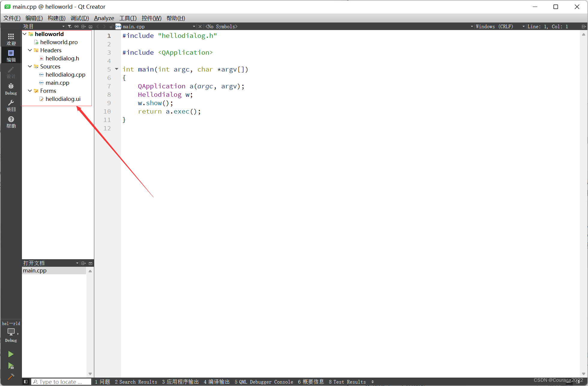Open the Analyze menu
The height and width of the screenshot is (386, 588).
coord(104,18)
